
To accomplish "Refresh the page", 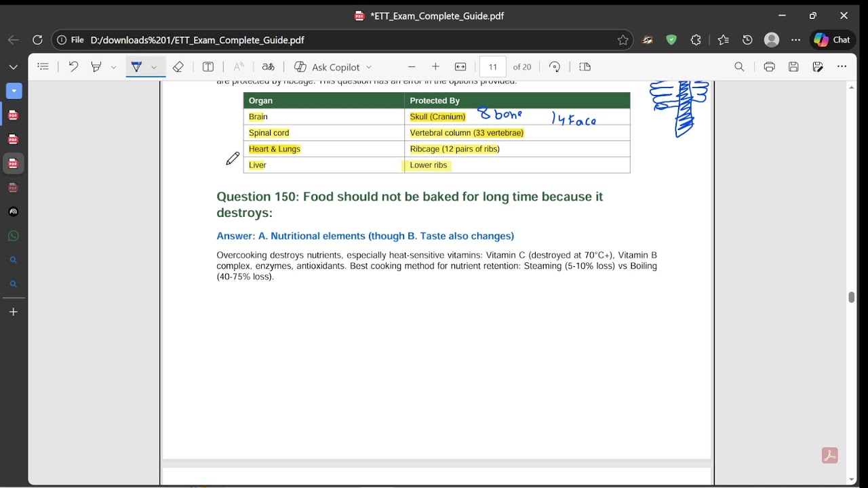I will click(37, 40).
